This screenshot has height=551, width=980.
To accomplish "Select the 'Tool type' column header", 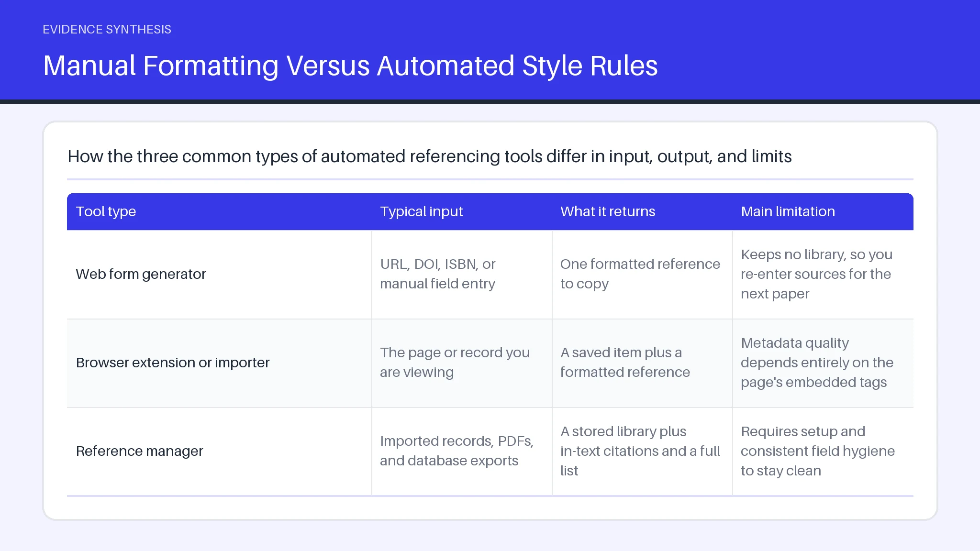I will pos(219,211).
